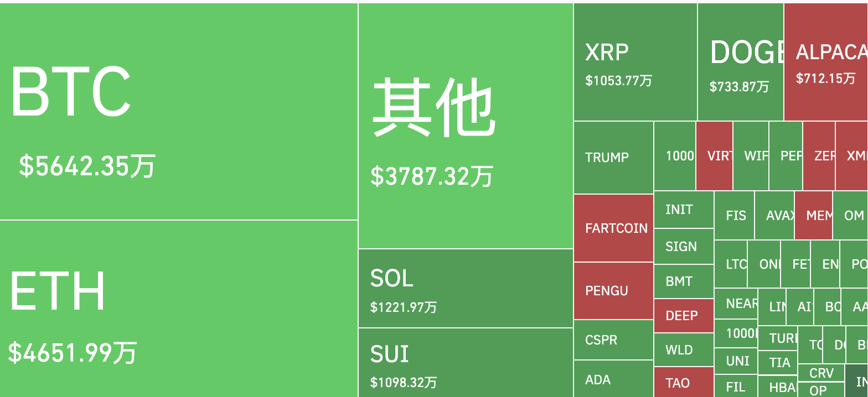Select the DOGE tile
Viewport: 868px width, 397px height.
(x=741, y=62)
